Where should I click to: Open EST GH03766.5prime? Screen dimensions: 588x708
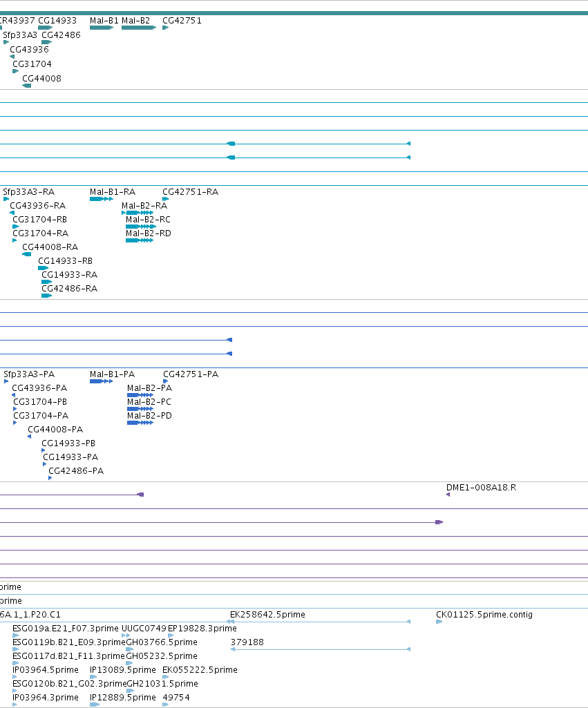click(162, 642)
